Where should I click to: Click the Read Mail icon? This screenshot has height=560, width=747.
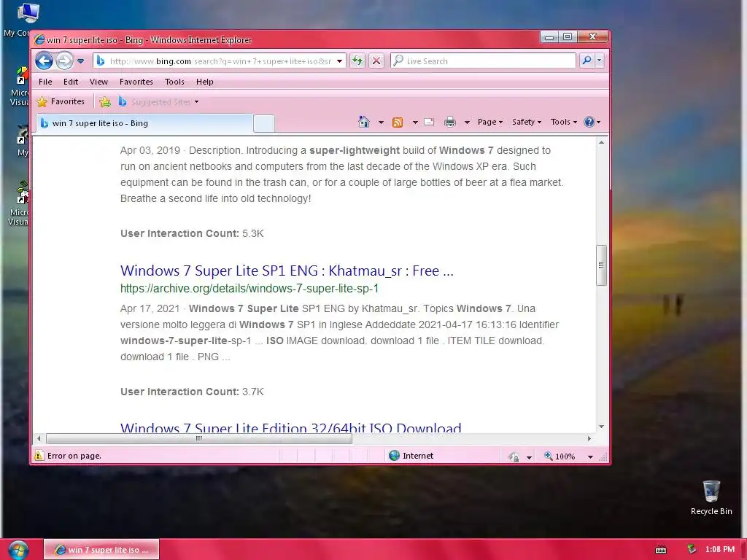point(429,122)
